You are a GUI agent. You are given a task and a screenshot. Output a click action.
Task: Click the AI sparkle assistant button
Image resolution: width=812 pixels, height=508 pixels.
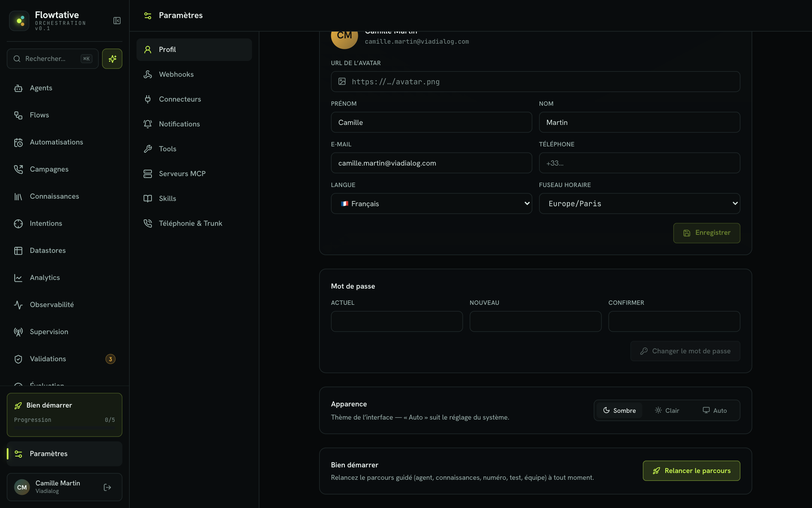click(112, 59)
